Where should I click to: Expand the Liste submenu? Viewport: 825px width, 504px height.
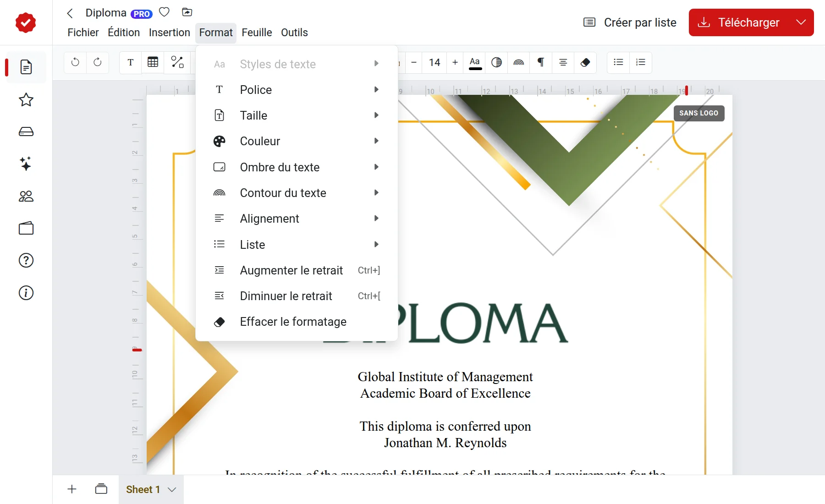297,245
